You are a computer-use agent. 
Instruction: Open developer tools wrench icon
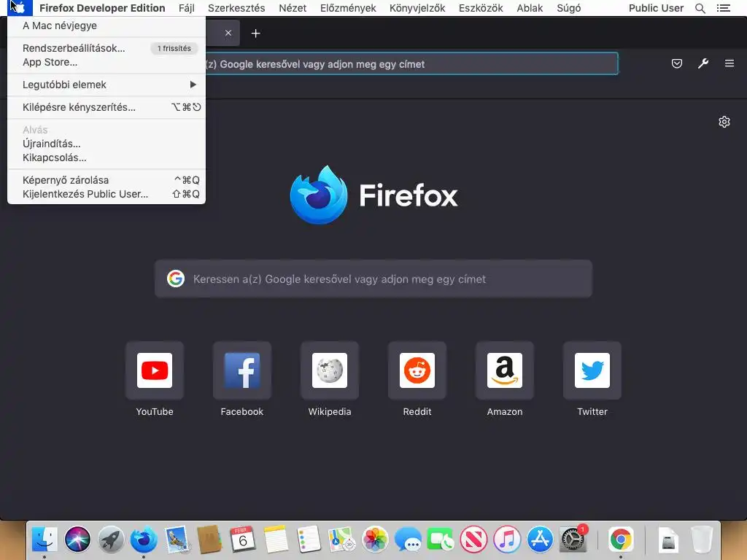(x=703, y=63)
